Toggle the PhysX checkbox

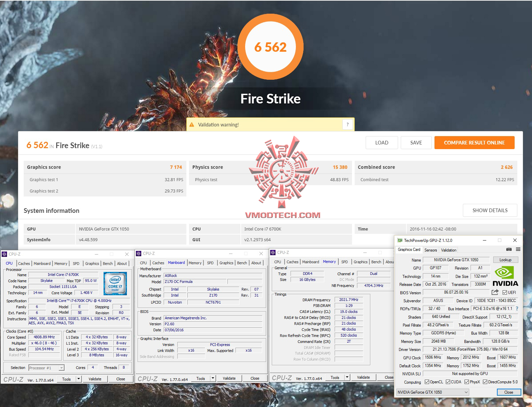pyautogui.click(x=467, y=382)
